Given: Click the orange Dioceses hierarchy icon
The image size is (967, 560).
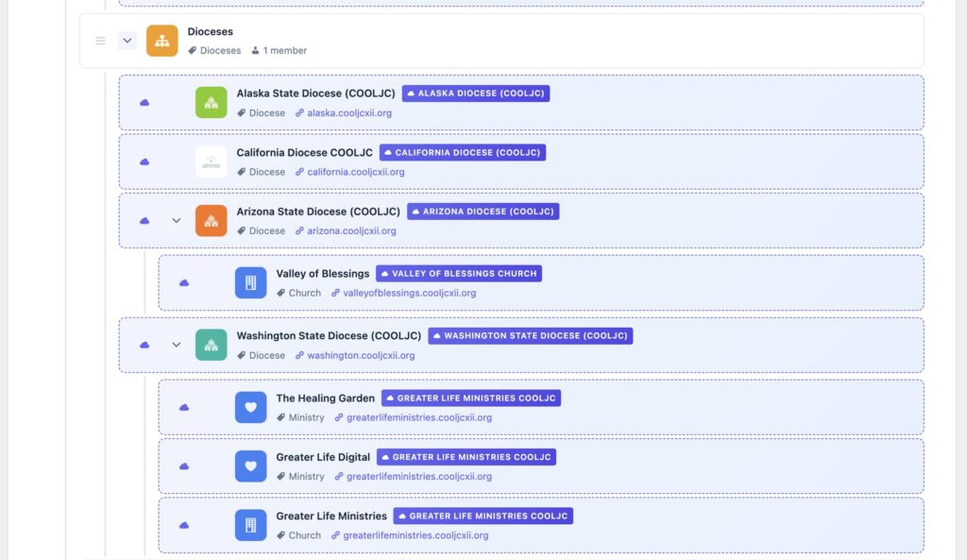Looking at the screenshot, I should (161, 41).
